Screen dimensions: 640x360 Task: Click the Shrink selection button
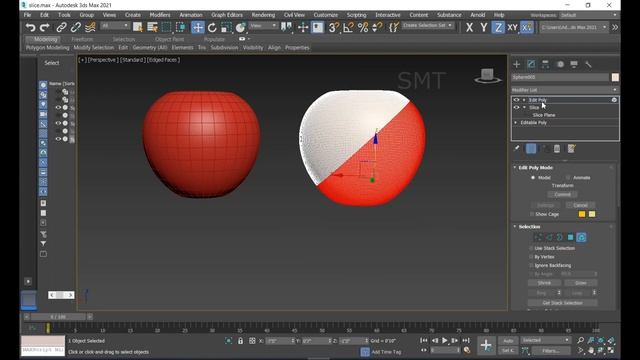point(544,283)
